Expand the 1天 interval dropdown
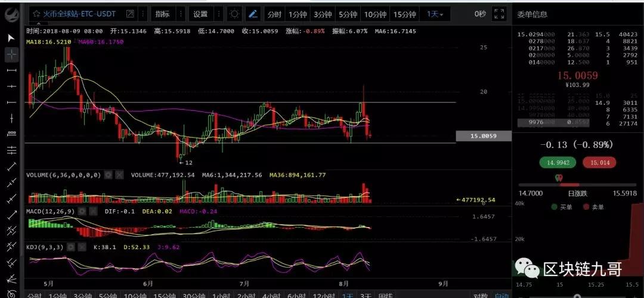Screen dimensions: 644x298 (x=435, y=14)
